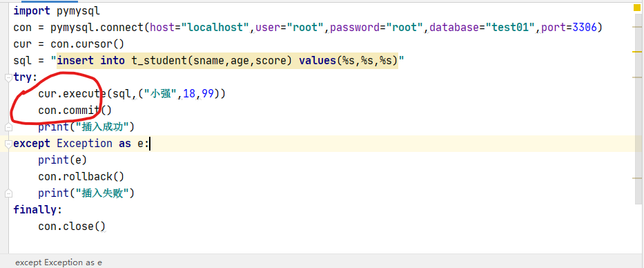Click on the con.close() statement
The height and width of the screenshot is (268, 644).
pyautogui.click(x=72, y=226)
